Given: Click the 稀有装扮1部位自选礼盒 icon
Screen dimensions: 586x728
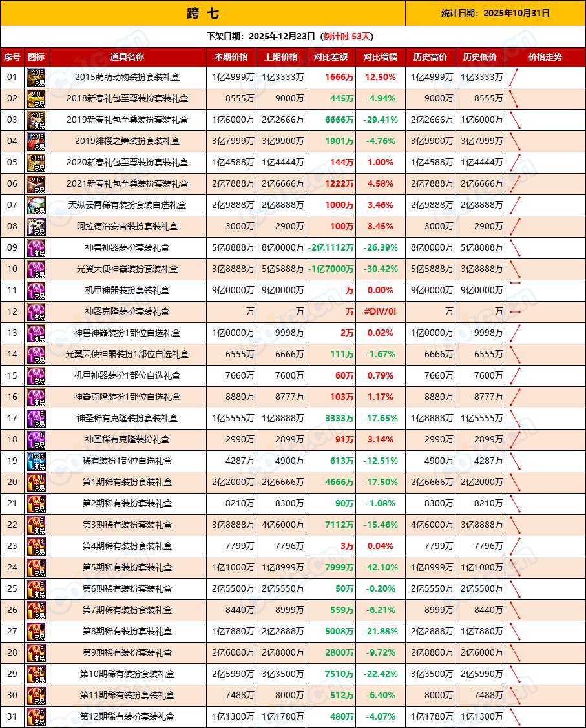Looking at the screenshot, I should coord(37,461).
